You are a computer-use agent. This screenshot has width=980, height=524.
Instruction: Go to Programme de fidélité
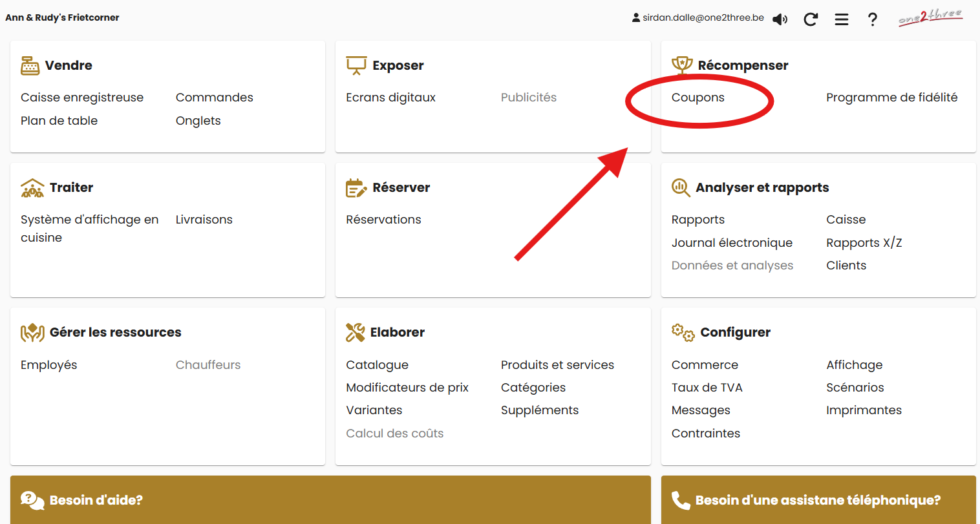891,98
